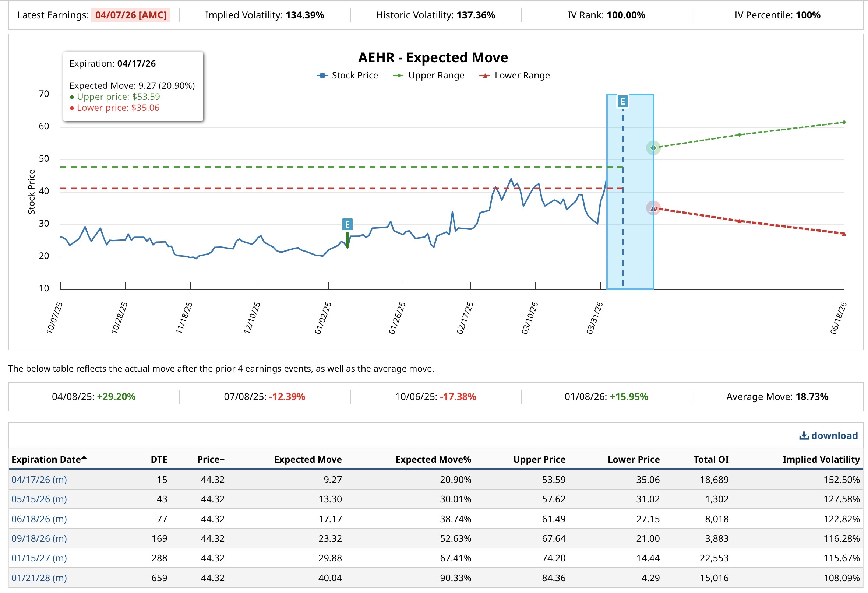Sort the table by Expected Move% header

(433, 459)
